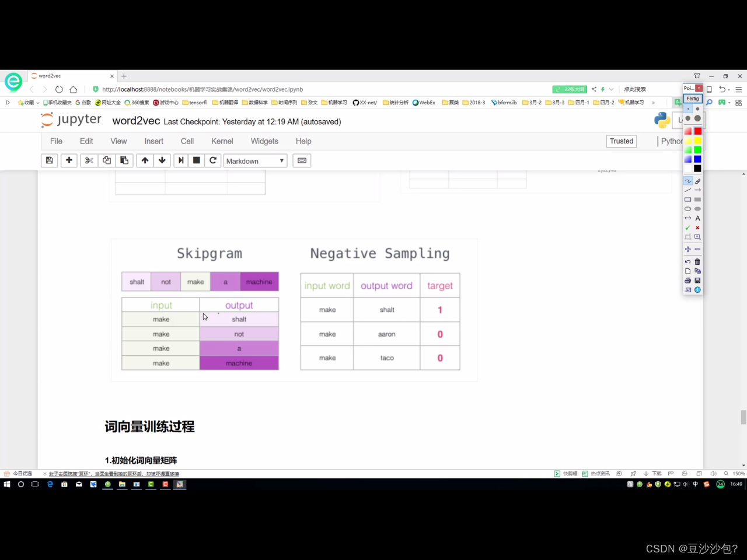Expand the address bar chevron dropdown

coord(611,89)
